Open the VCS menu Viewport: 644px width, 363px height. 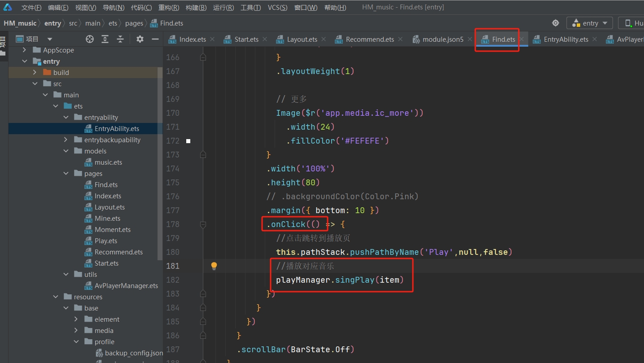point(277,8)
